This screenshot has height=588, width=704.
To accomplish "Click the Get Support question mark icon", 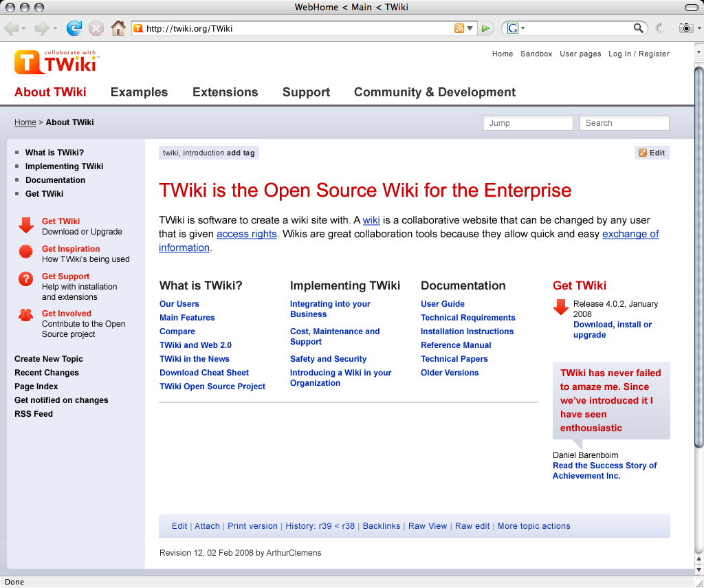I will tap(26, 279).
